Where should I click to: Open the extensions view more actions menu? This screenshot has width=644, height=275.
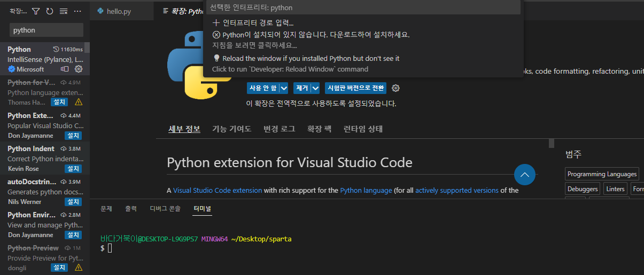77,11
